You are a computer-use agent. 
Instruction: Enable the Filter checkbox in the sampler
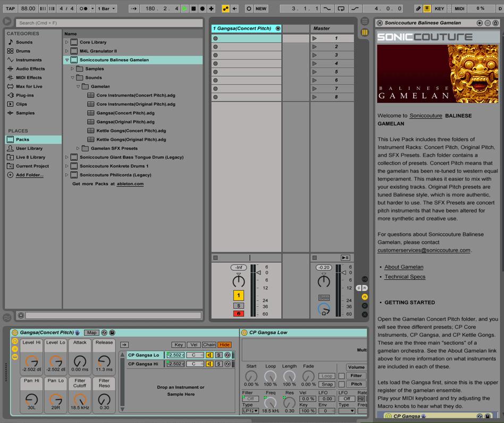point(341,376)
